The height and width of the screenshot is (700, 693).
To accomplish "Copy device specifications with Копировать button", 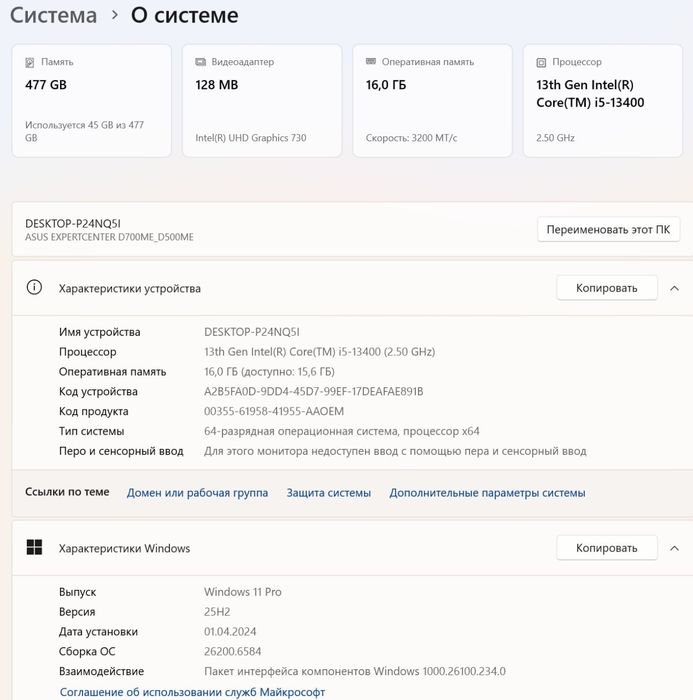I will pyautogui.click(x=606, y=288).
